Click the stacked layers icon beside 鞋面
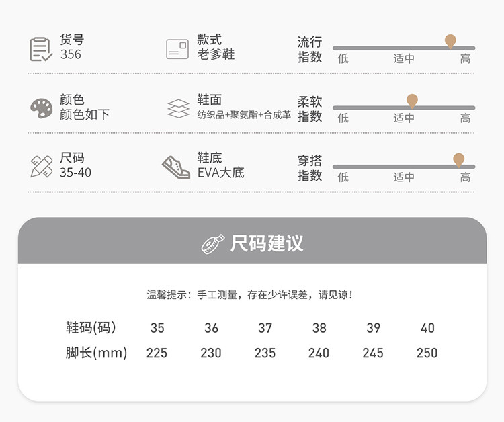The width and height of the screenshot is (504, 422). tap(178, 108)
